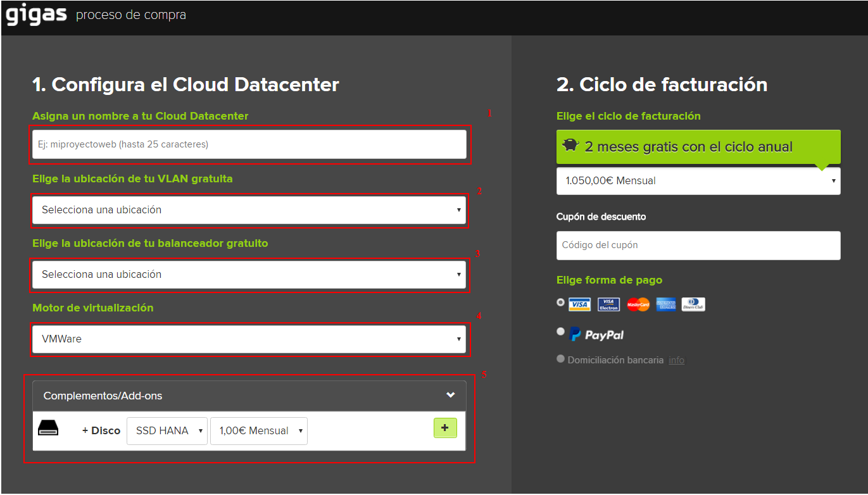Image resolution: width=868 pixels, height=495 pixels.
Task: Open the VMWare virtualization engine dropdown
Action: [x=249, y=339]
